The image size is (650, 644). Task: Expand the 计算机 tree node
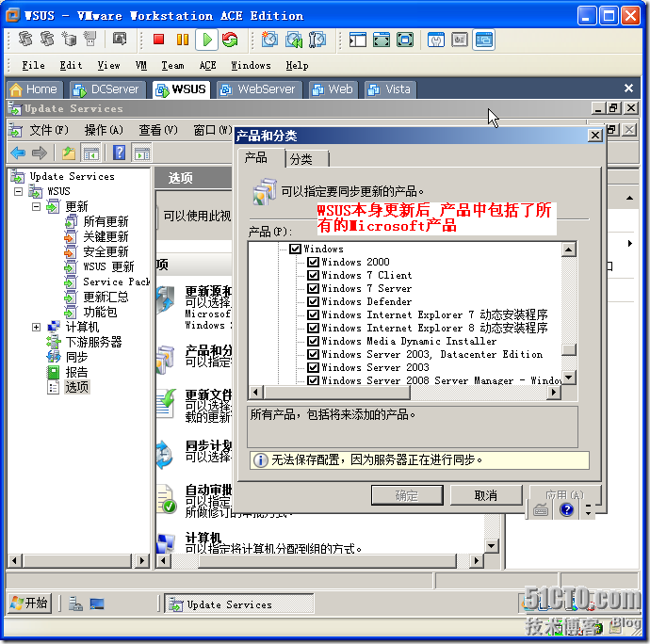click(x=36, y=327)
